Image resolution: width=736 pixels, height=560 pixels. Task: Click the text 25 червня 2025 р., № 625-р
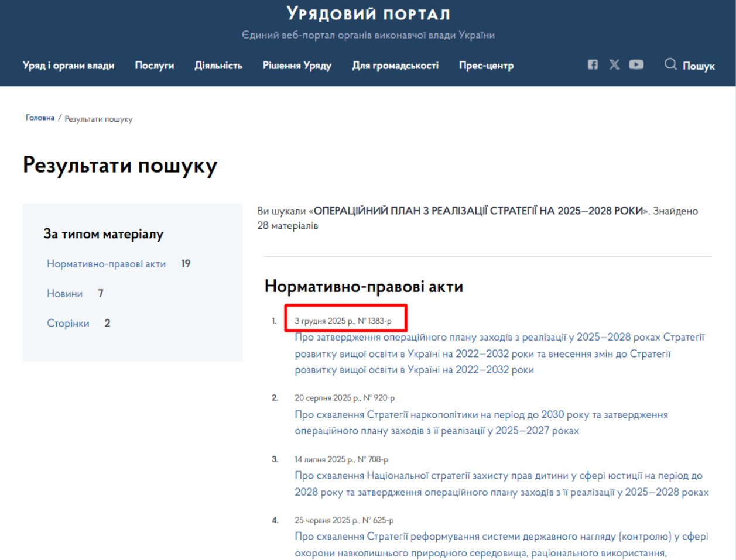344,520
